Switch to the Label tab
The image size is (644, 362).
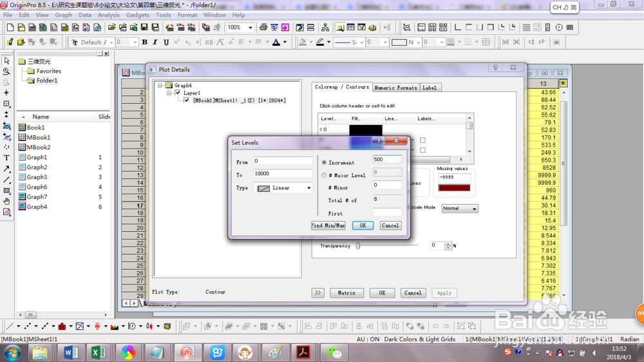click(x=430, y=88)
